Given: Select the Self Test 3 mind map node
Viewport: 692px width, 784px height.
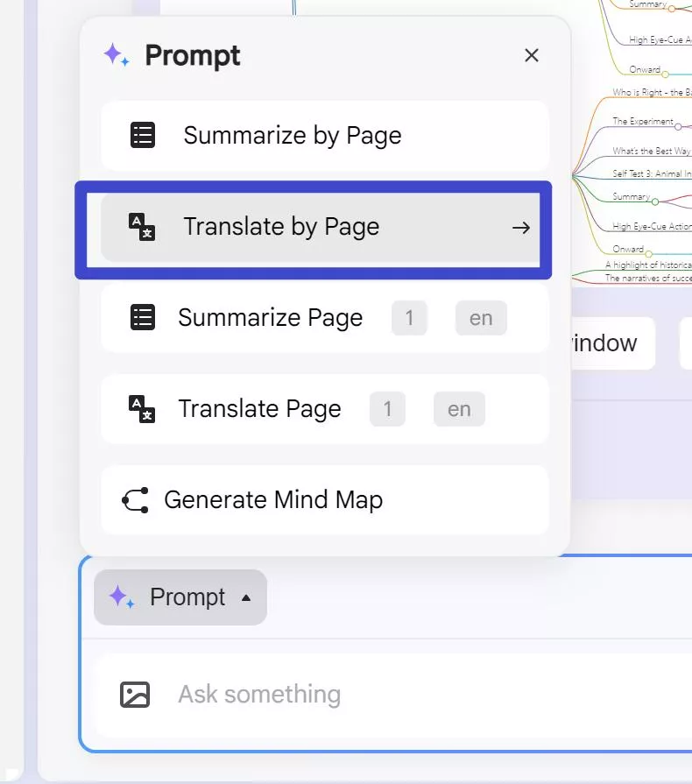Looking at the screenshot, I should 652,173.
